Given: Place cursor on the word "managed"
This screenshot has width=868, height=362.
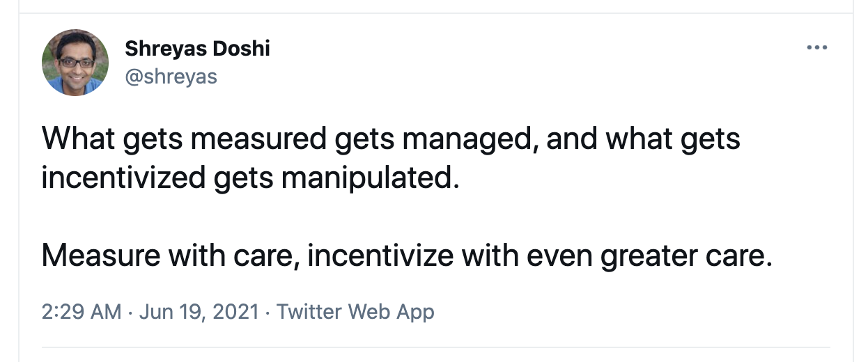Looking at the screenshot, I should coord(470,139).
